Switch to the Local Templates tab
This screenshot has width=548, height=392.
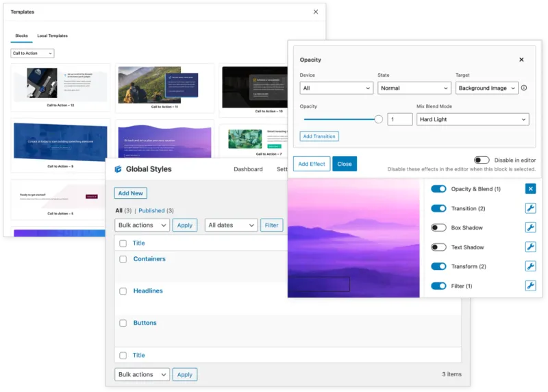[x=52, y=36]
